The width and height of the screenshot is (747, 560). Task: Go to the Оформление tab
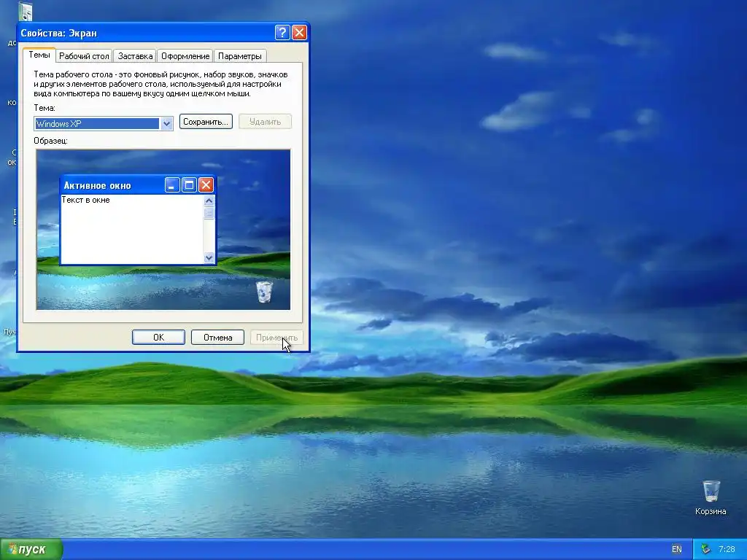tap(185, 56)
